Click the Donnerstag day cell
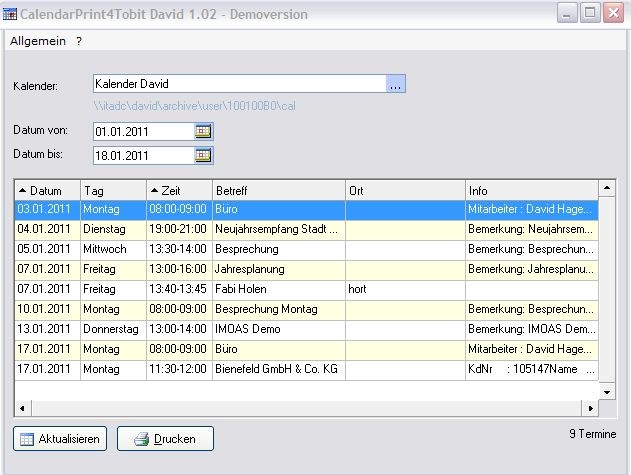631x475 pixels. pos(113,329)
